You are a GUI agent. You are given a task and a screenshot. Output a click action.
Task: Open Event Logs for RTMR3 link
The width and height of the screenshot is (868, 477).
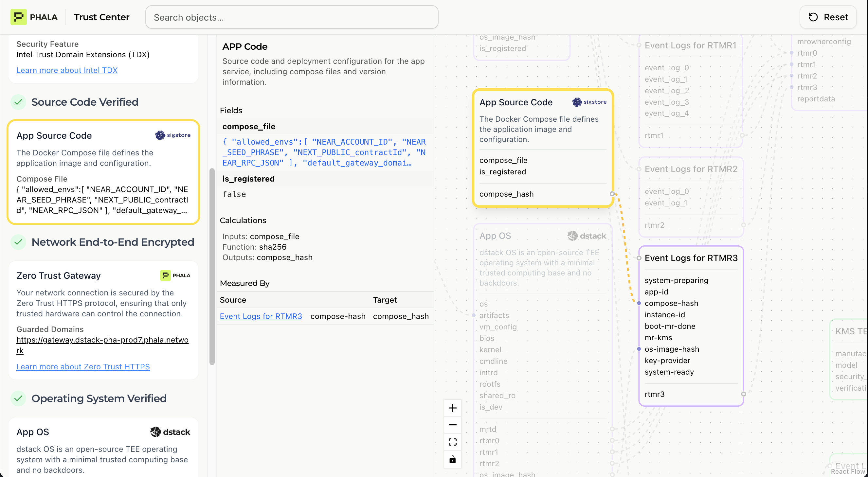(261, 316)
